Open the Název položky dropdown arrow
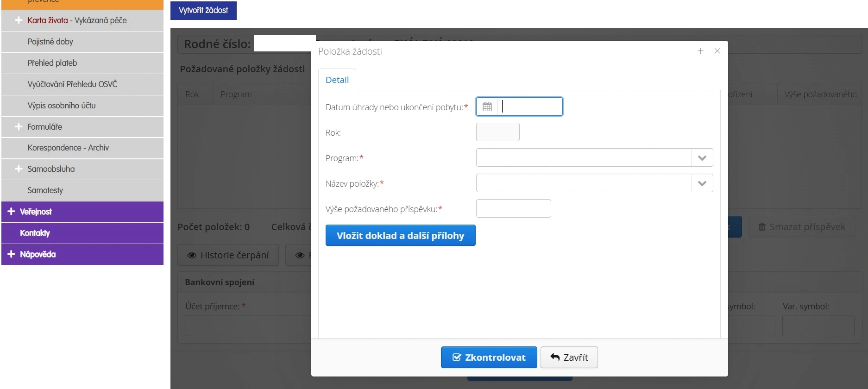 [x=702, y=183]
